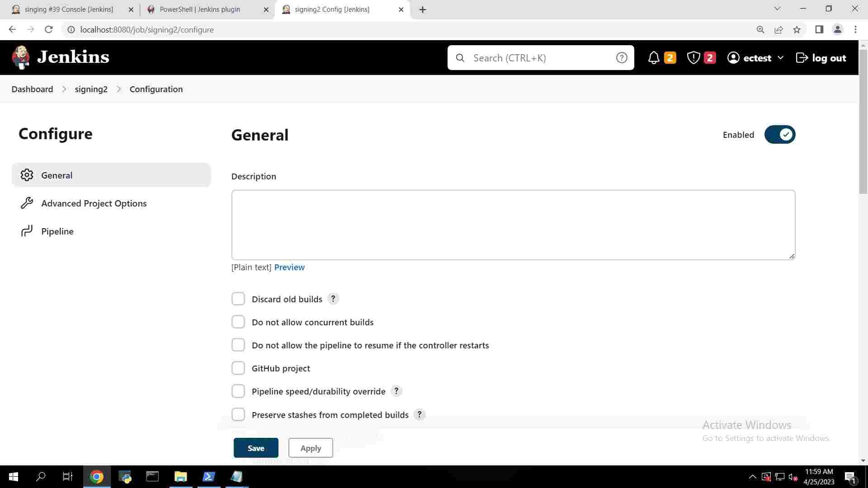
Task: Switch to the singing #39 Console tab
Action: [68, 9]
